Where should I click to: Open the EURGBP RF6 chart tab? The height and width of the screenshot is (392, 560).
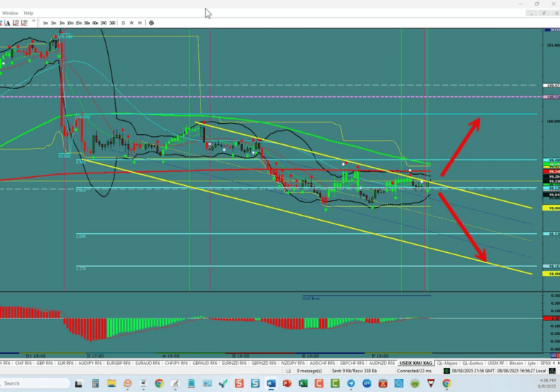118,363
